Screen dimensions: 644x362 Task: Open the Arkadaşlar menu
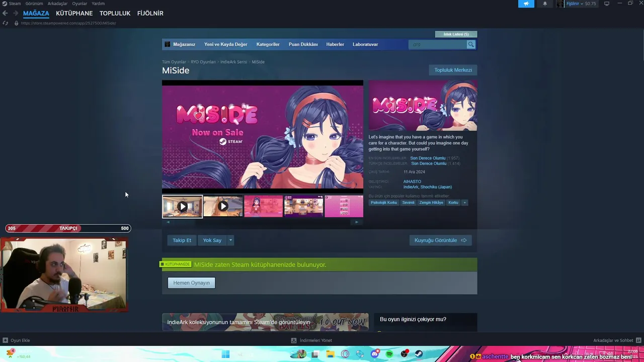click(x=57, y=4)
